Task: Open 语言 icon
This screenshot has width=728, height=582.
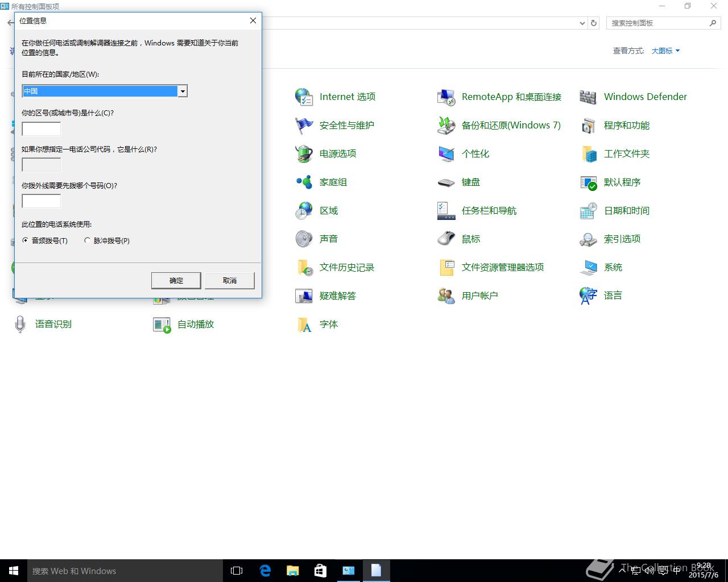Action: coord(588,296)
